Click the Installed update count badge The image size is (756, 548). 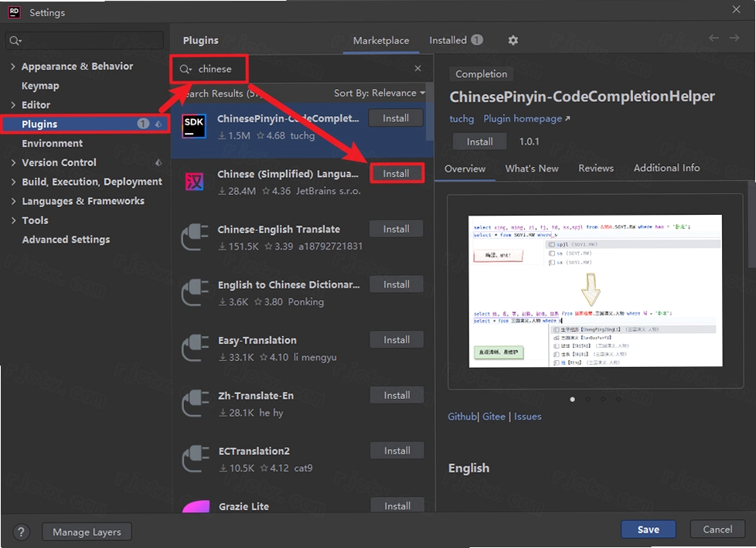(477, 40)
